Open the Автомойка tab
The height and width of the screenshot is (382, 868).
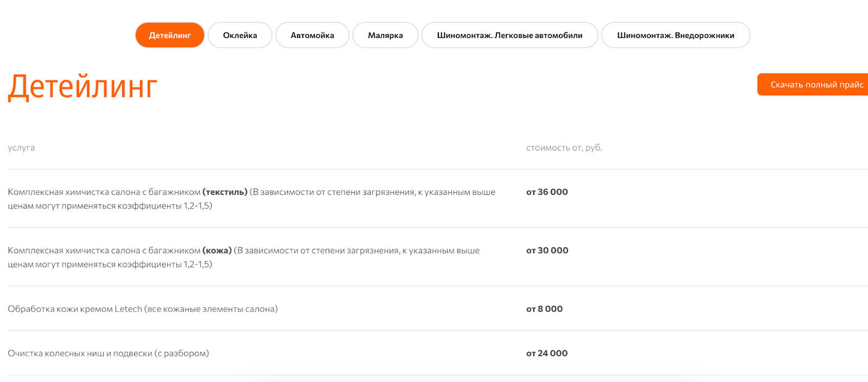[312, 35]
